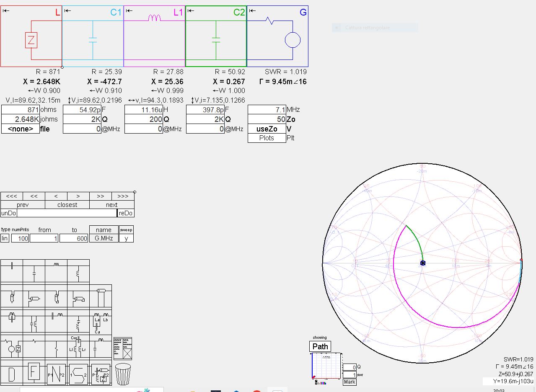Select the generator with Z load component
Viewport: 536px width, 392px height.
[12, 346]
